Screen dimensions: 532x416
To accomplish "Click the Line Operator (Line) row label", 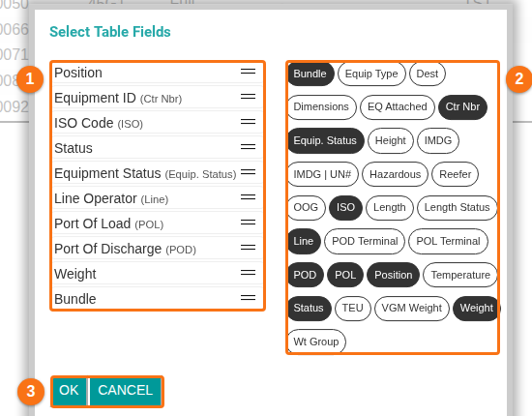I will [111, 198].
